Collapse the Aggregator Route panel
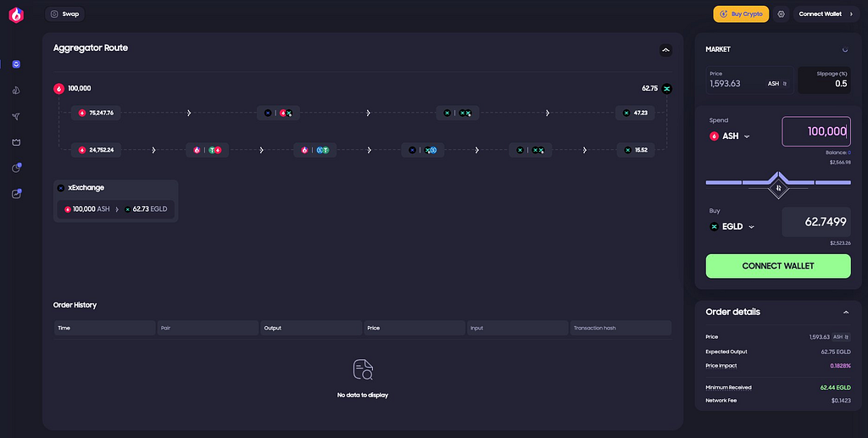 click(x=666, y=50)
